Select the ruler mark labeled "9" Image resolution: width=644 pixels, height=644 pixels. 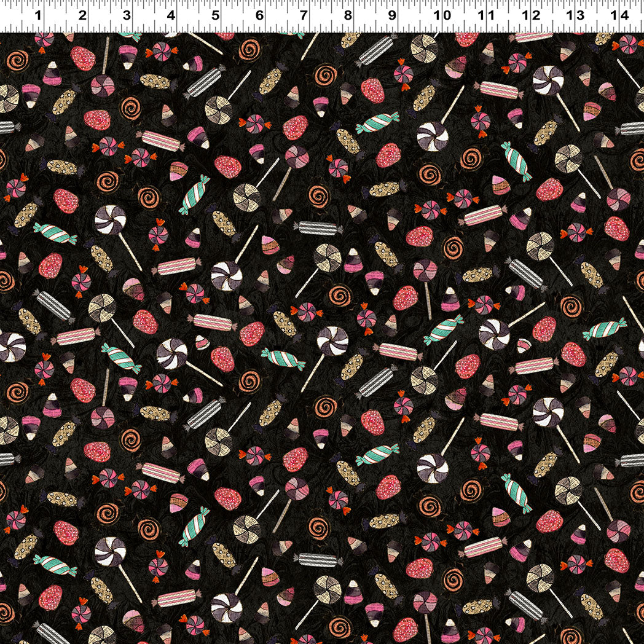coord(392,15)
